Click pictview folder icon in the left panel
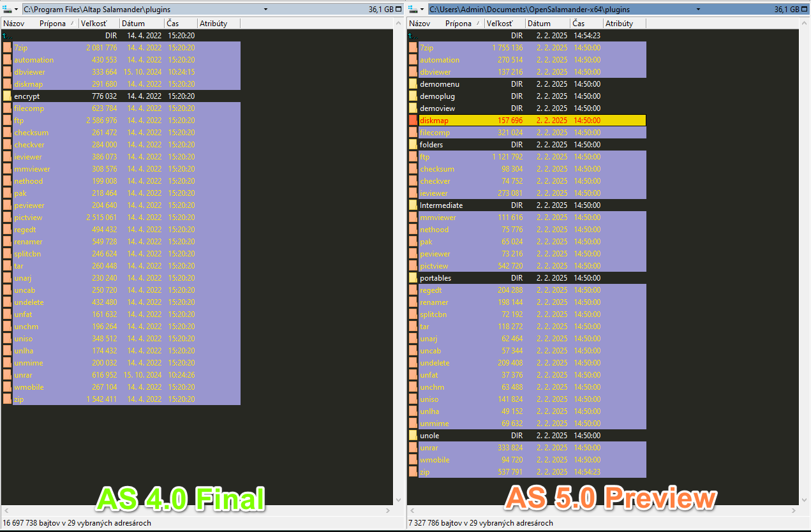Viewport: 811px width, 532px height. (7, 218)
